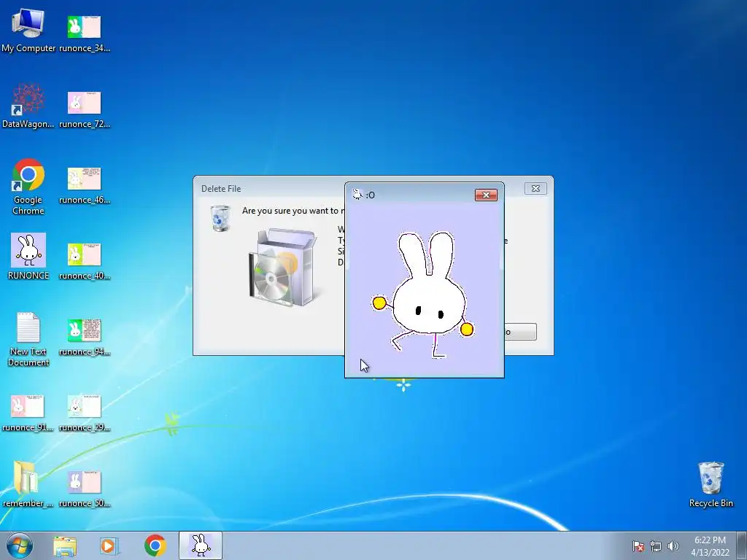Launch Windows Media Player from the taskbar

pos(109,545)
